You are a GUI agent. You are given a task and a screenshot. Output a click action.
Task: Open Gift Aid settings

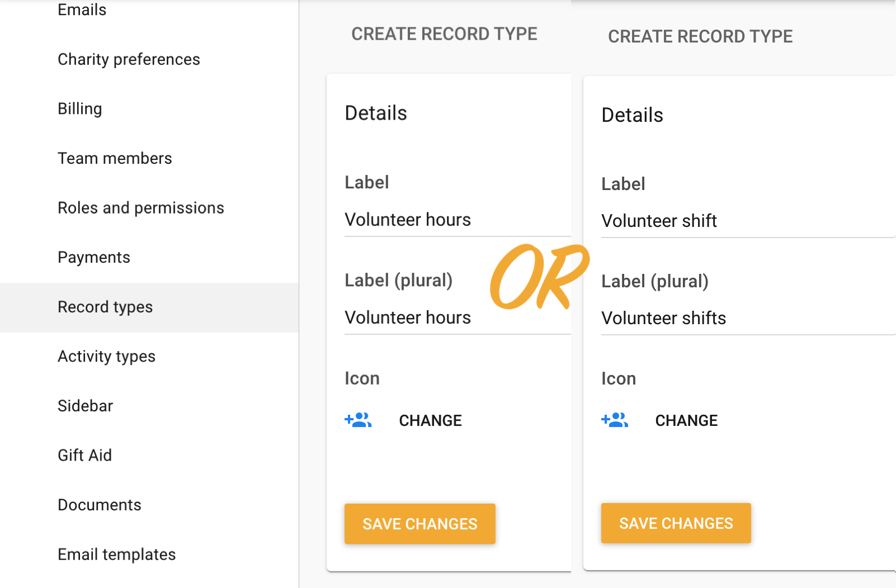(84, 456)
